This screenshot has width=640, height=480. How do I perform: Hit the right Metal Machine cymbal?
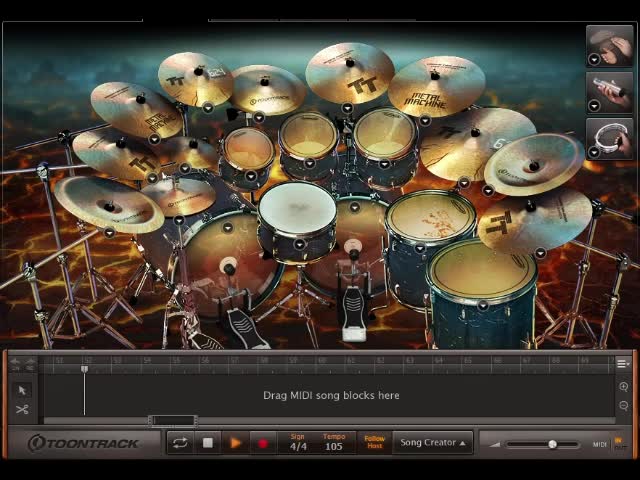436,87
